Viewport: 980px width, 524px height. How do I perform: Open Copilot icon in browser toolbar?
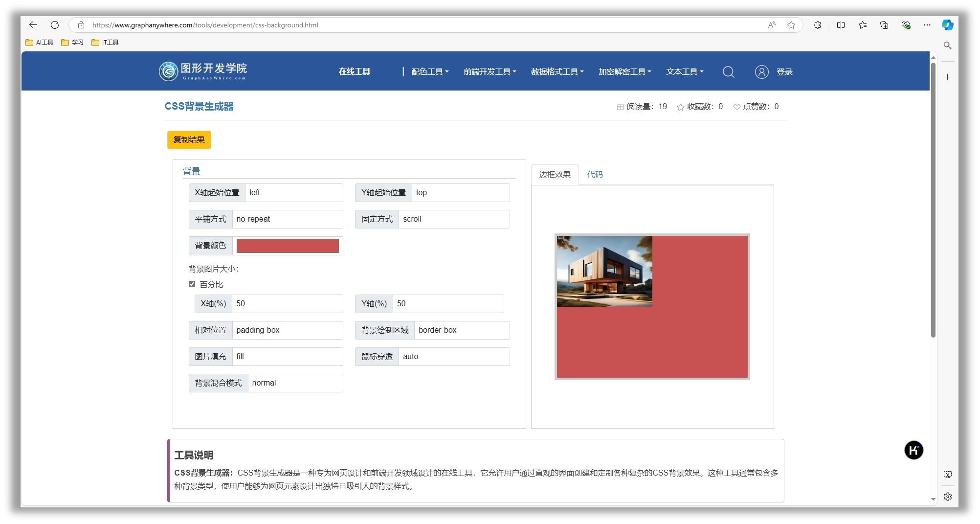(948, 25)
